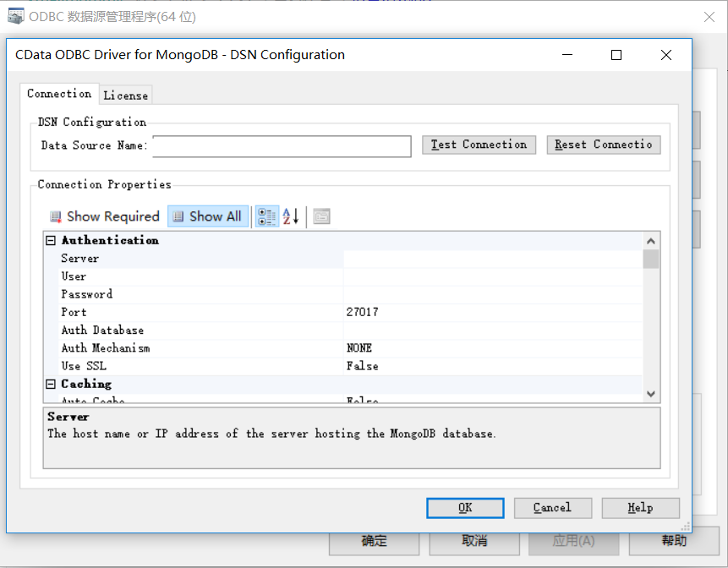This screenshot has height=568, width=728.
Task: Minimize the DSN Configuration dialog
Action: (x=567, y=55)
